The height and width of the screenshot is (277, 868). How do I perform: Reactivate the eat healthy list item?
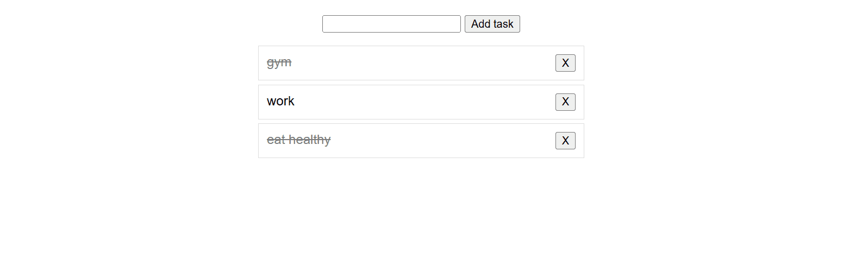(298, 140)
